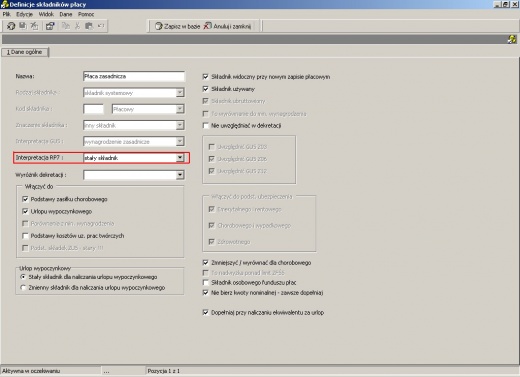Click the undo arrow icon
Viewport: 520px width, 377px height.
point(101,26)
